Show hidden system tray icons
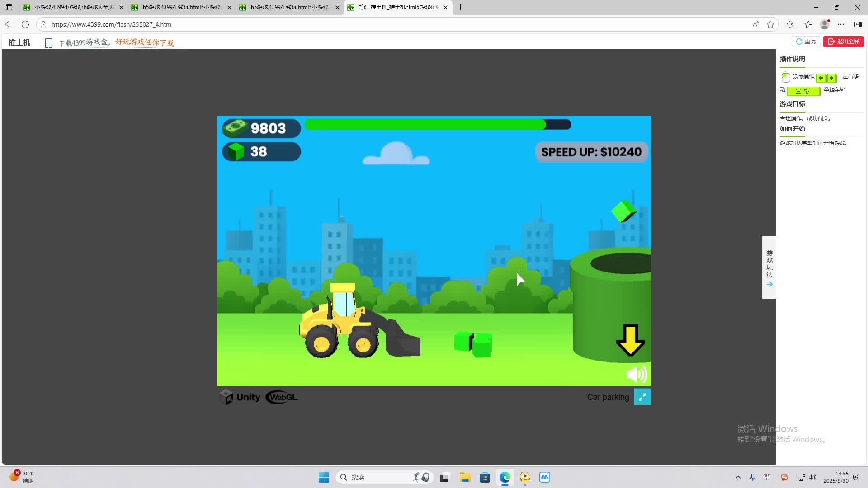Viewport: 868px width, 488px height. tap(738, 477)
